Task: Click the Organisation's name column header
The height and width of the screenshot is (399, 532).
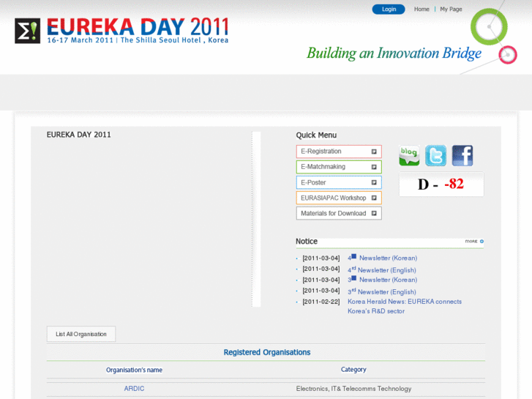Action: click(x=134, y=370)
